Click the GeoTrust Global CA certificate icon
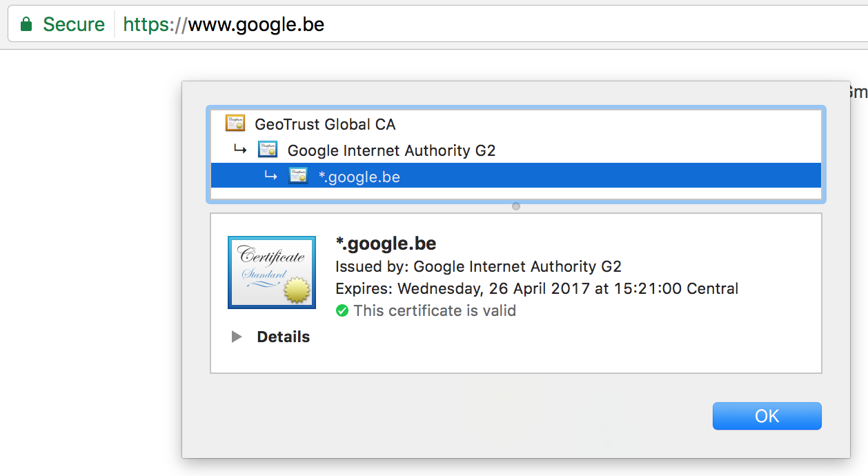 click(235, 124)
